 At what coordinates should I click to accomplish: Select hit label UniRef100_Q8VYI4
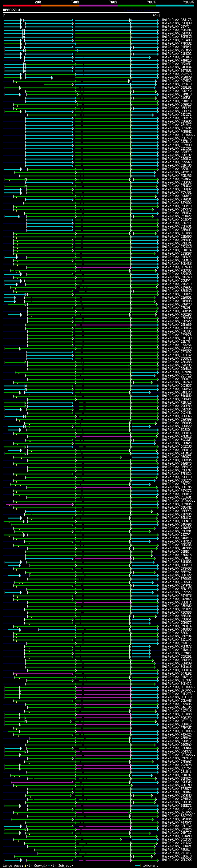(176, 27)
